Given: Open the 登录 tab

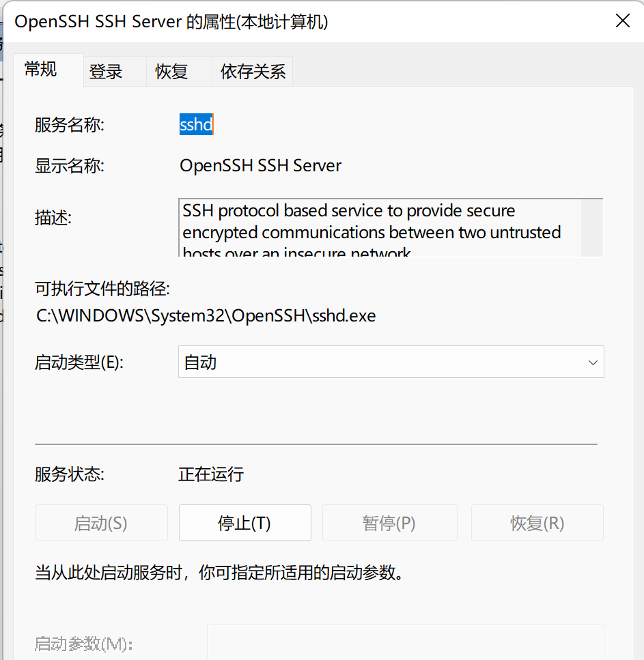Looking at the screenshot, I should tap(106, 72).
